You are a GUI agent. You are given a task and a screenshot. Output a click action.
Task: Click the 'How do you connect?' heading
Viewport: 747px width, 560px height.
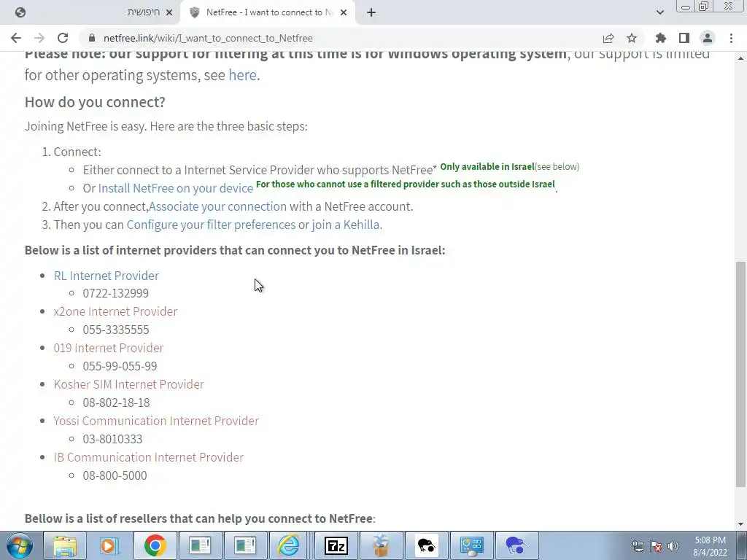tap(95, 102)
